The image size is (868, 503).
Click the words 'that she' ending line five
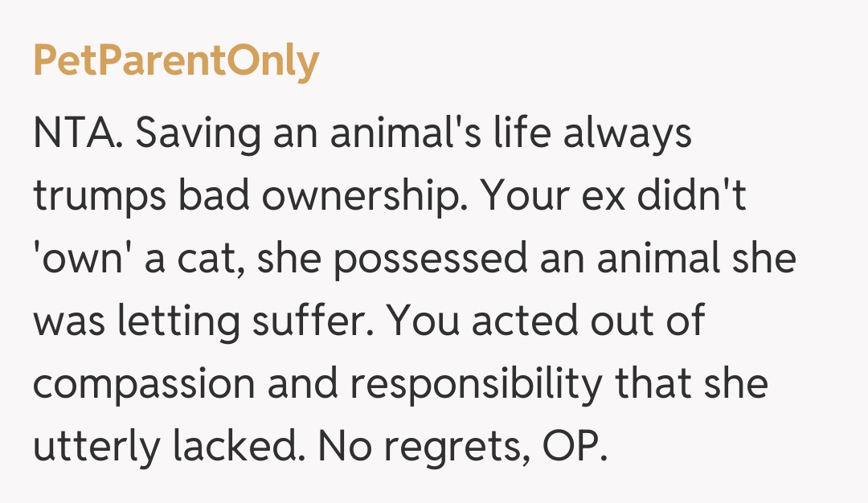coord(691,382)
